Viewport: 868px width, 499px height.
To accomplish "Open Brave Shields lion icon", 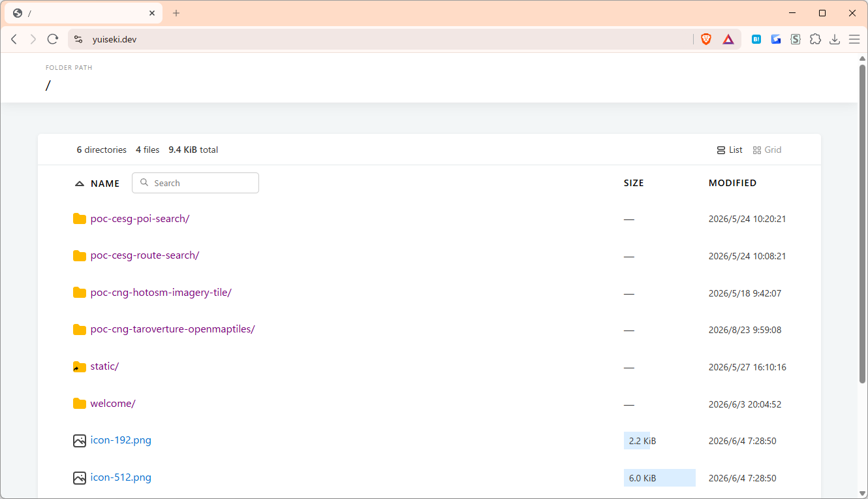I will click(x=706, y=39).
